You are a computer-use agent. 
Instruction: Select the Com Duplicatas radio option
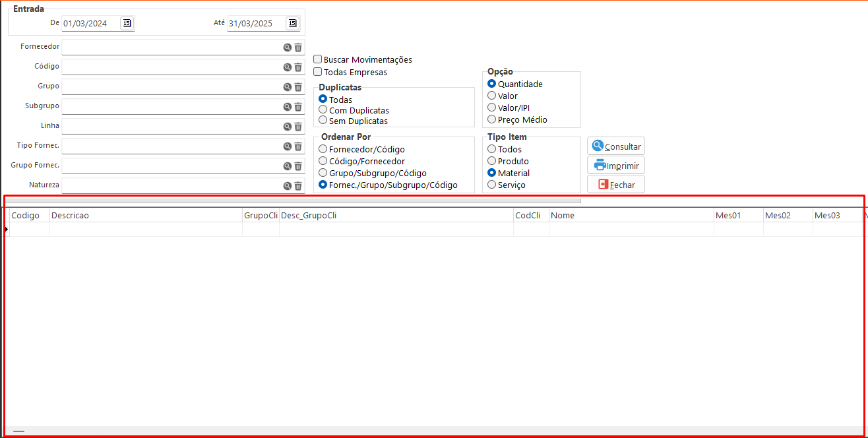(323, 110)
